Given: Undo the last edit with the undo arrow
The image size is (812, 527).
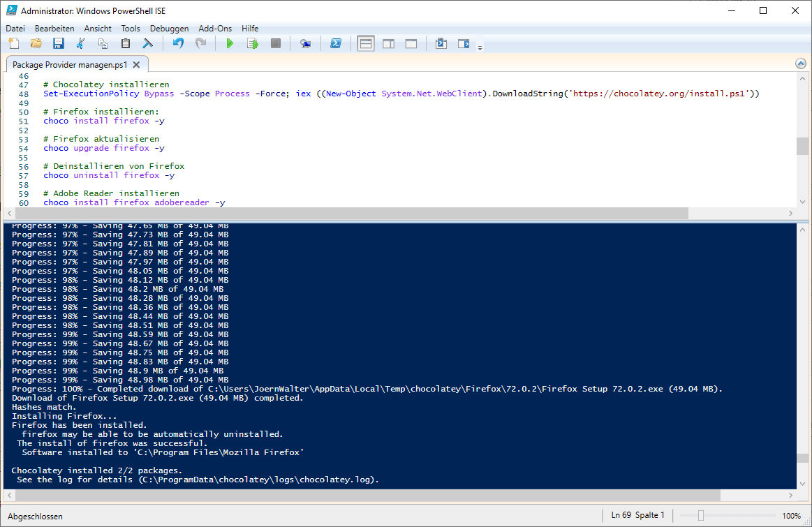Looking at the screenshot, I should click(178, 44).
